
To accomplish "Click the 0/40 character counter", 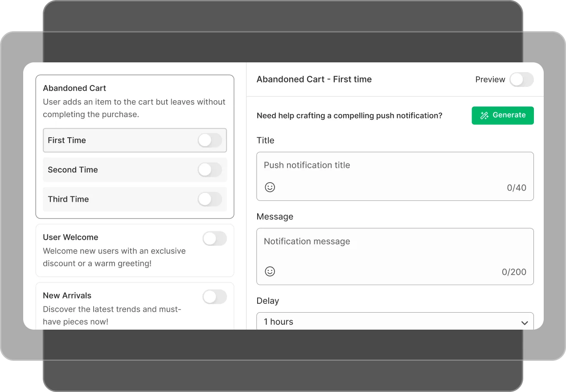I will (517, 188).
